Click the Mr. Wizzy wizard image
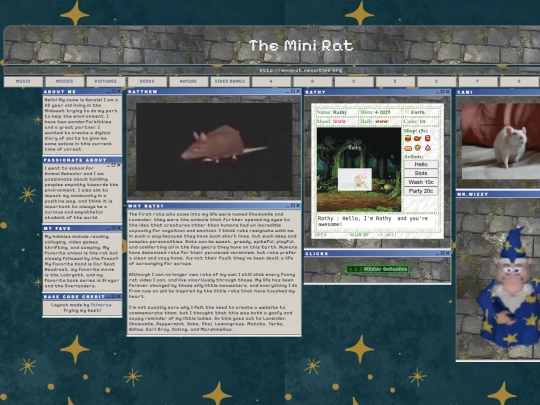Screen dimensions: 540x405 (508, 288)
